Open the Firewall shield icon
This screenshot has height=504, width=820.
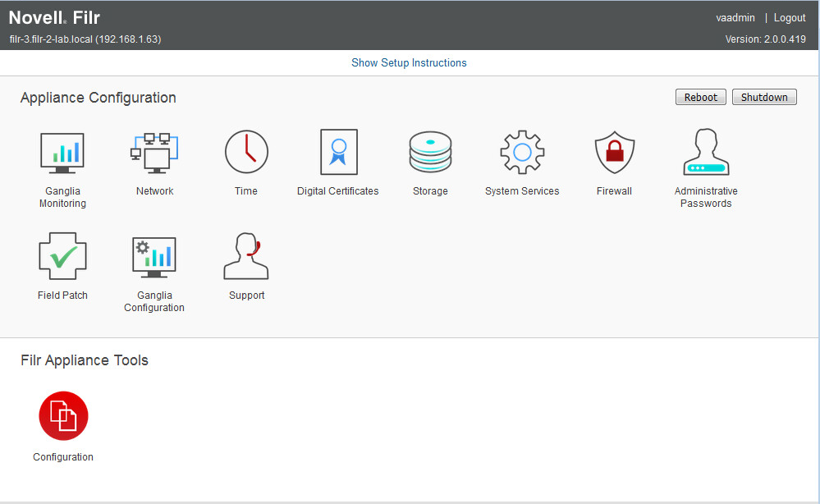click(x=615, y=152)
